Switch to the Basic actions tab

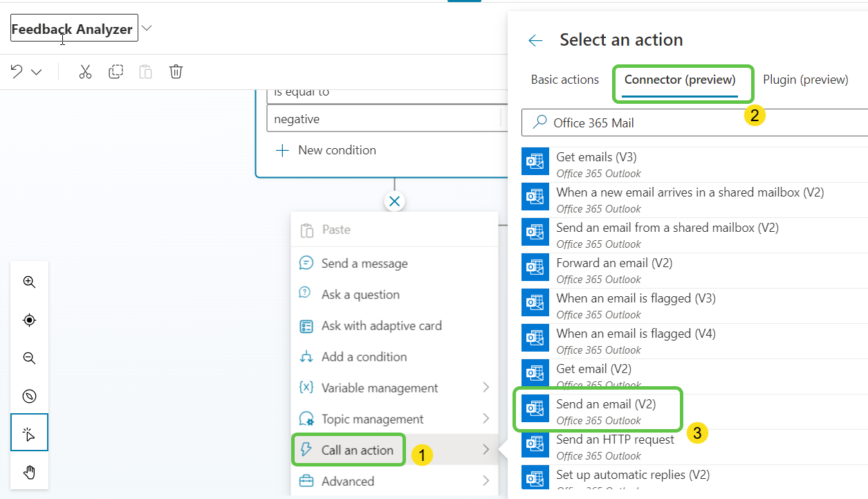click(564, 80)
